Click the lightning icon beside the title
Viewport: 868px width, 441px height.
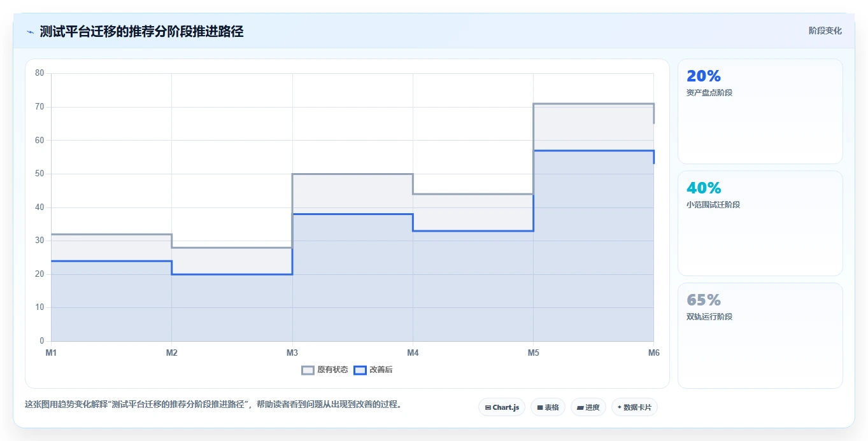[x=30, y=32]
